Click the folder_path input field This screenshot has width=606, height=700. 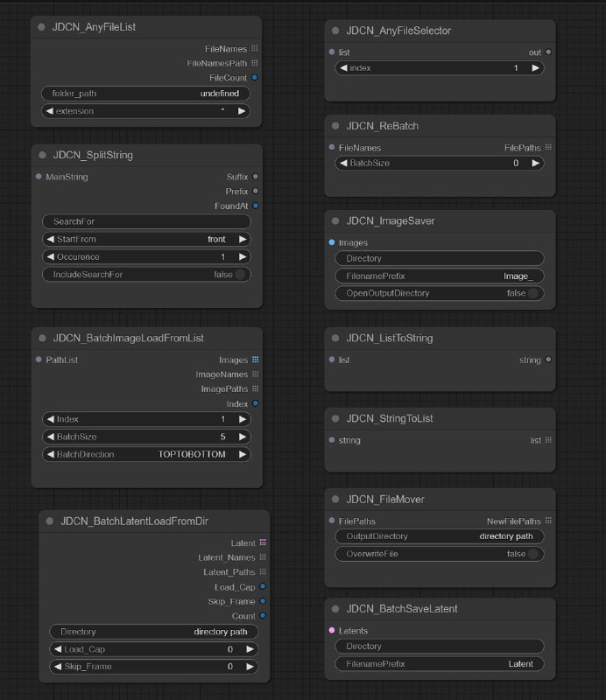click(146, 94)
